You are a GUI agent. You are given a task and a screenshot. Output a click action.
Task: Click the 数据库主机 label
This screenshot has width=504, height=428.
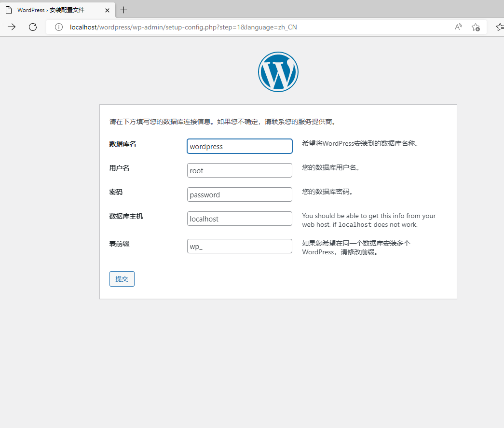(126, 216)
